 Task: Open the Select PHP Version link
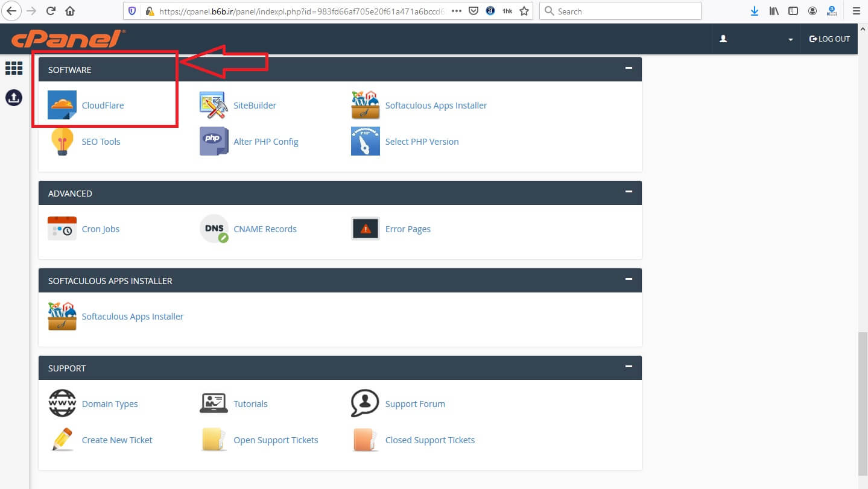click(422, 142)
